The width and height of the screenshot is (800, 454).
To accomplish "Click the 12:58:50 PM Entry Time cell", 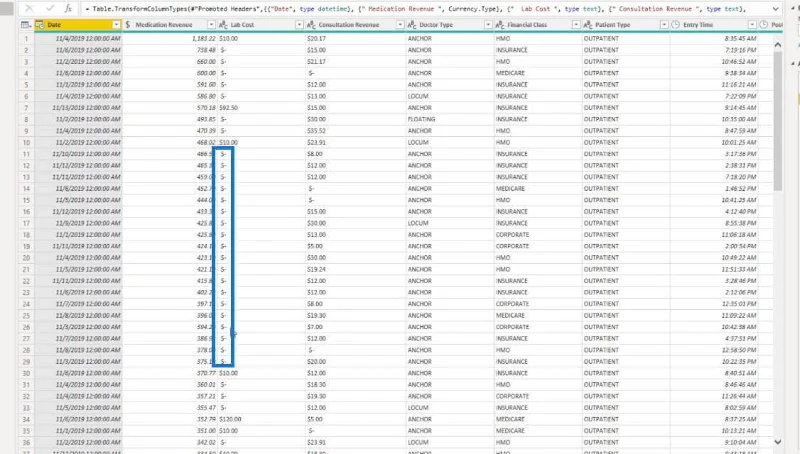I will point(714,350).
